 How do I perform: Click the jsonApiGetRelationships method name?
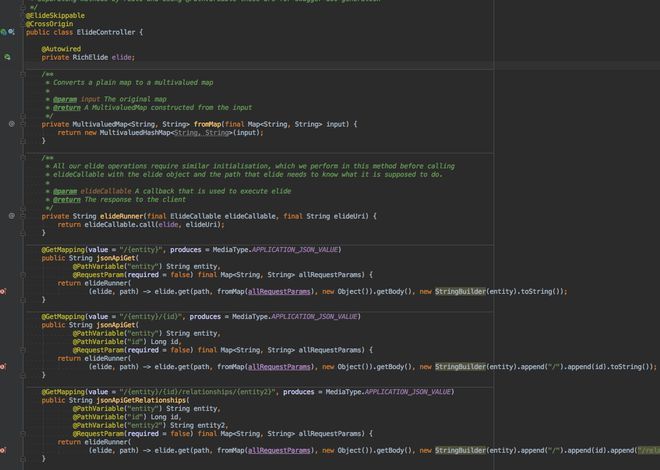click(x=141, y=400)
